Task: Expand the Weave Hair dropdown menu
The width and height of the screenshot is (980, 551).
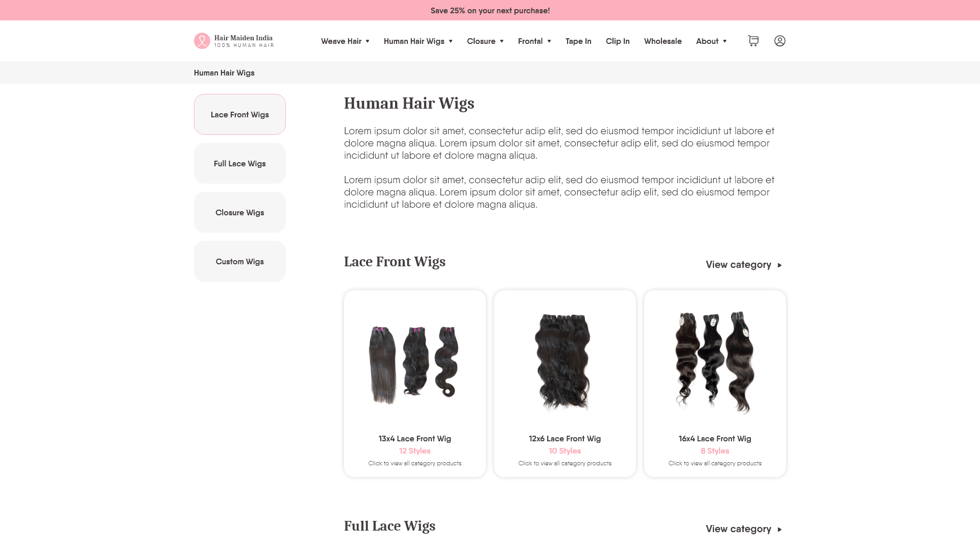Action: pyautogui.click(x=345, y=41)
